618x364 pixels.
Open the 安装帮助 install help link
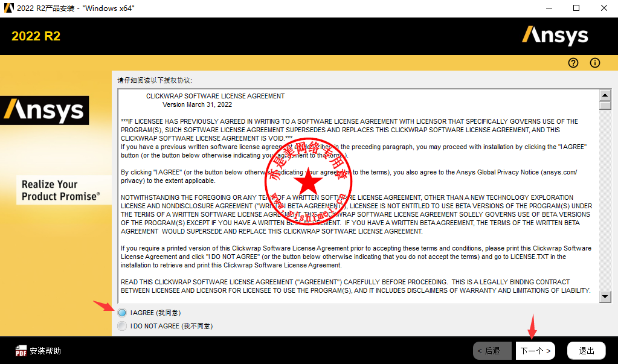click(45, 351)
